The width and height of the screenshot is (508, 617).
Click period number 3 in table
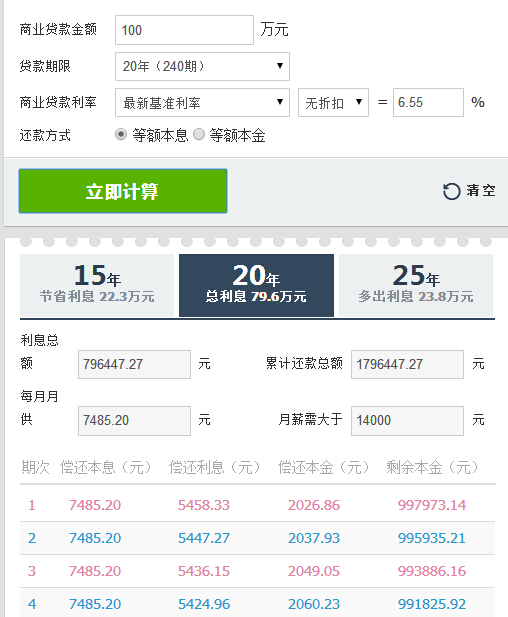(32, 571)
